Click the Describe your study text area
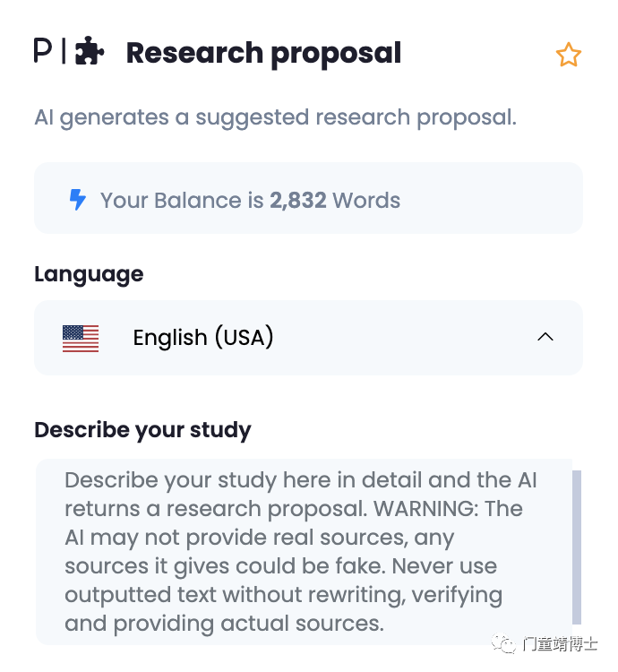This screenshot has width=618, height=672. point(304,552)
